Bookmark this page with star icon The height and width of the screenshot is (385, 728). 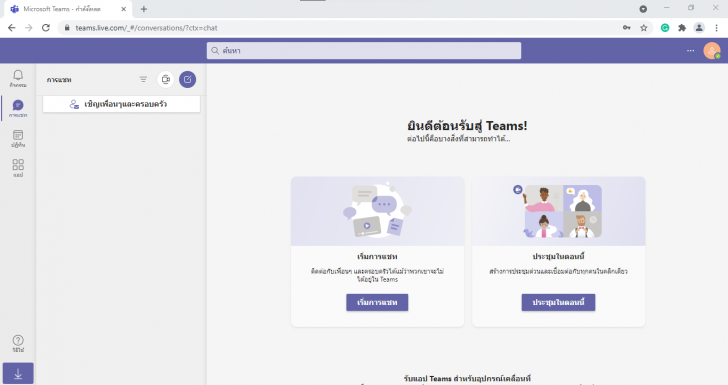click(644, 28)
